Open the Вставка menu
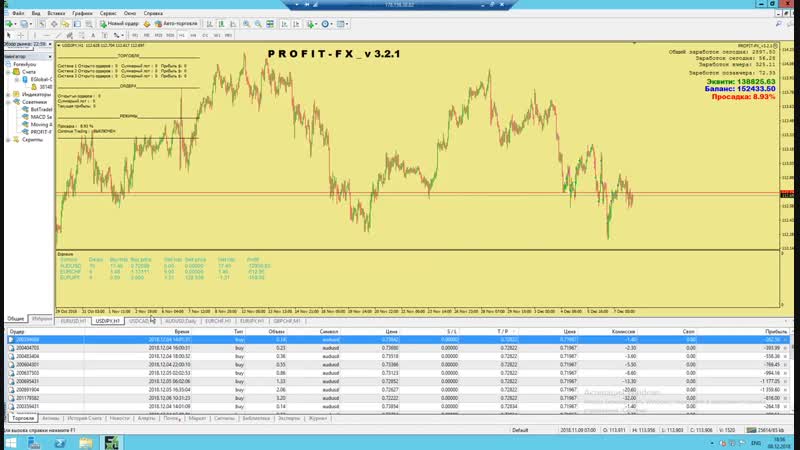800x450 pixels. pos(56,13)
